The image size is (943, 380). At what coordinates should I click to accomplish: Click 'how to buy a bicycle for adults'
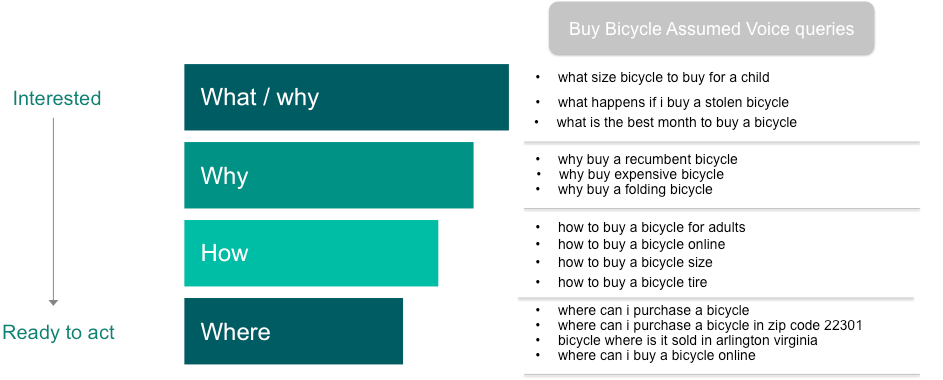[x=651, y=227]
